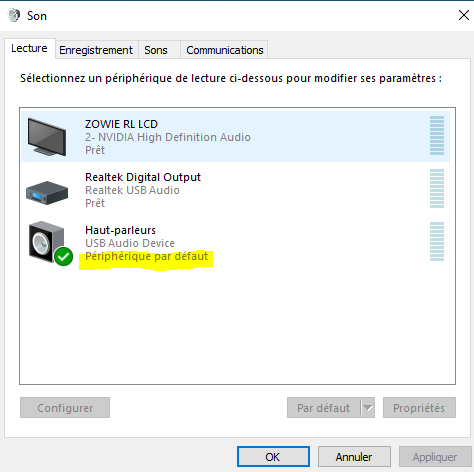Close the Son dialog window
This screenshot has width=474, height=472.
tap(464, 15)
